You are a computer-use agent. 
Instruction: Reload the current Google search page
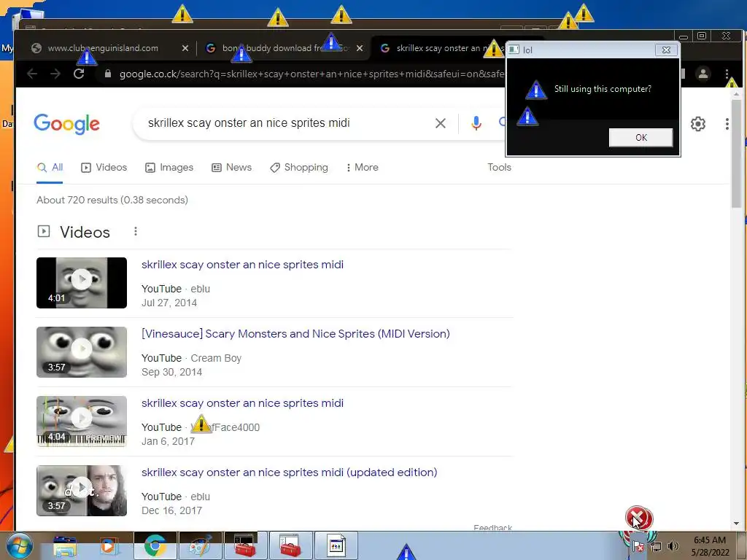[79, 74]
